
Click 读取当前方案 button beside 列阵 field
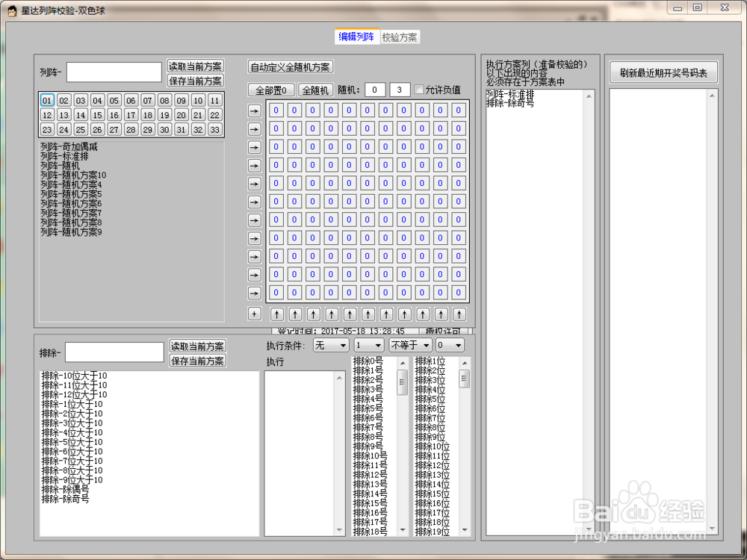(x=195, y=66)
